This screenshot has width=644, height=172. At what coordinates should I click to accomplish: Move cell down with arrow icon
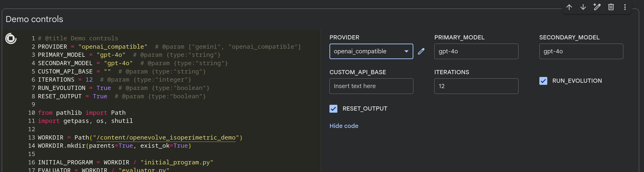pos(583,7)
